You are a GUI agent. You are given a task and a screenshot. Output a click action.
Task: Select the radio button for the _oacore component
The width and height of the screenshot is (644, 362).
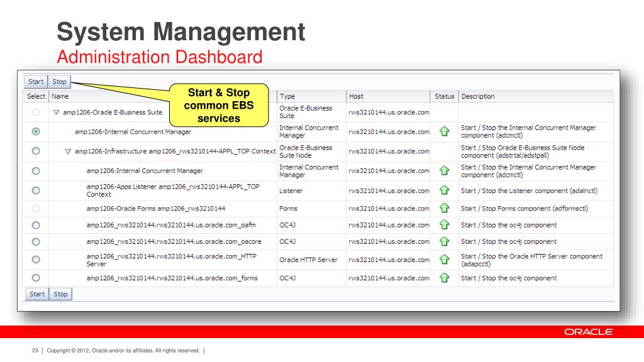coord(36,242)
